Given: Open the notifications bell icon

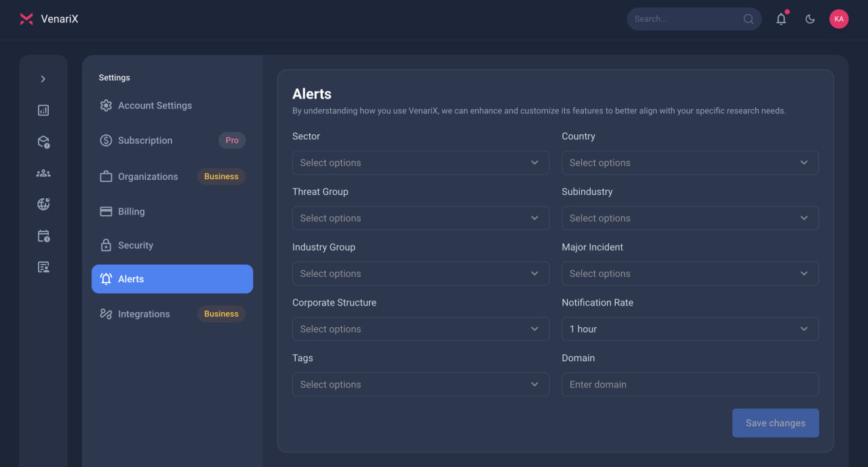Looking at the screenshot, I should tap(781, 19).
